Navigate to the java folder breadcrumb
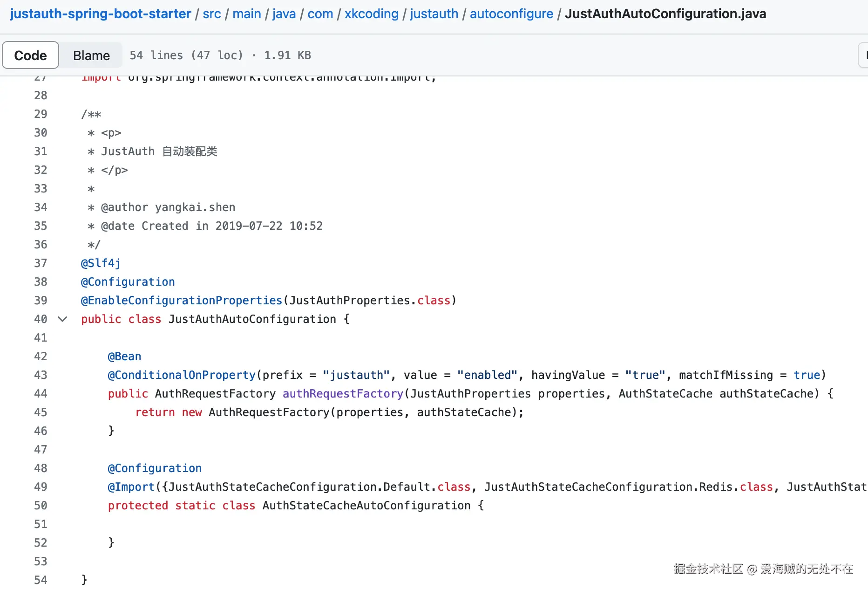This screenshot has width=868, height=590. 284,14
